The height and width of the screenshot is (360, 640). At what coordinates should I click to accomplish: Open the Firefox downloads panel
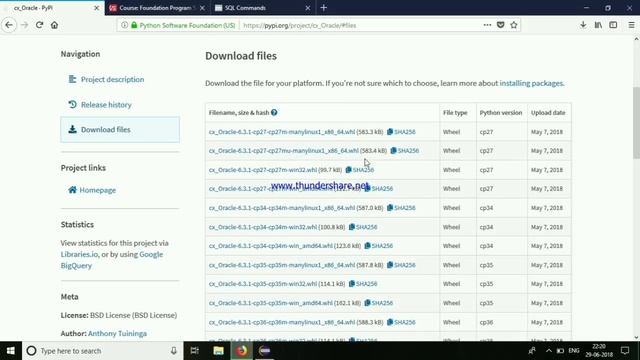pyautogui.click(x=583, y=25)
